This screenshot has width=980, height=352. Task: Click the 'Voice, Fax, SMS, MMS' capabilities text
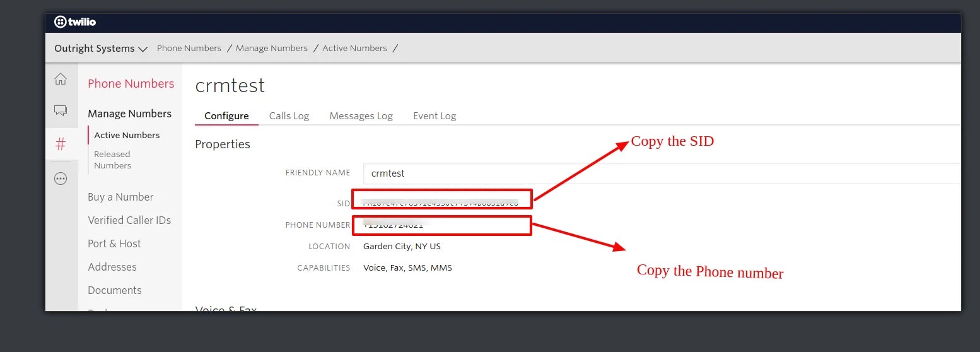tap(407, 267)
